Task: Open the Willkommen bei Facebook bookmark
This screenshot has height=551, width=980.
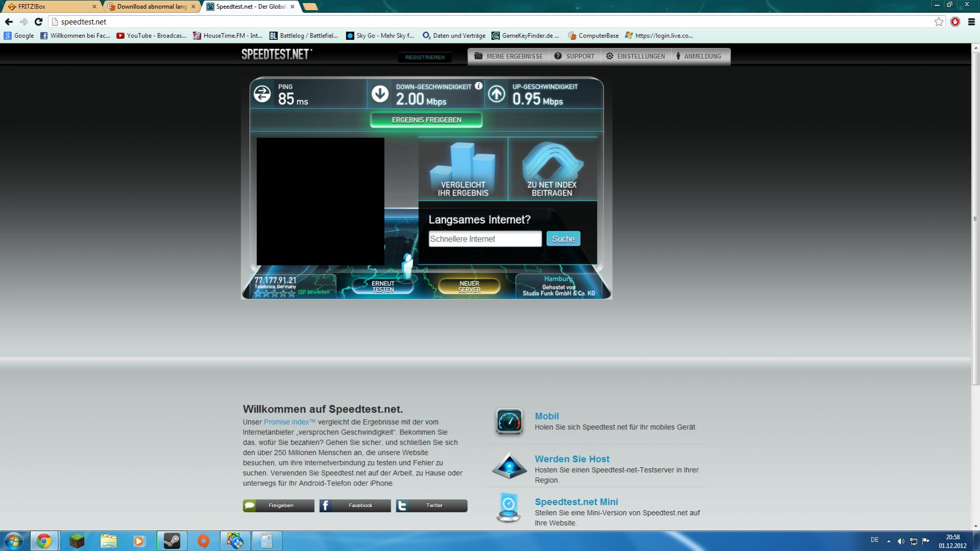Action: coord(75,36)
